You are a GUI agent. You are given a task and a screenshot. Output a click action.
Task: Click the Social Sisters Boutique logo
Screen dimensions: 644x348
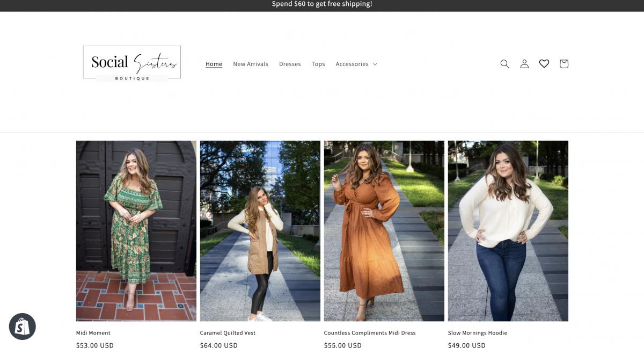click(132, 63)
